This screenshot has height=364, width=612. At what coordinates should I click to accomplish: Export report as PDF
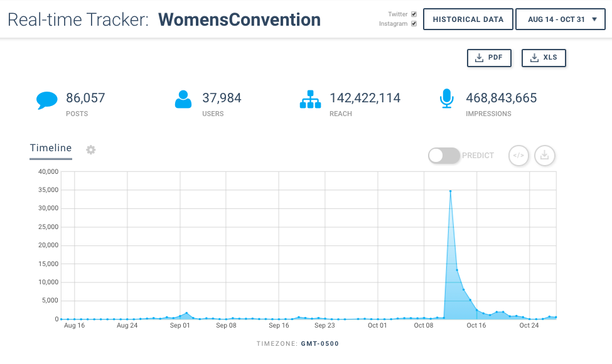(489, 58)
